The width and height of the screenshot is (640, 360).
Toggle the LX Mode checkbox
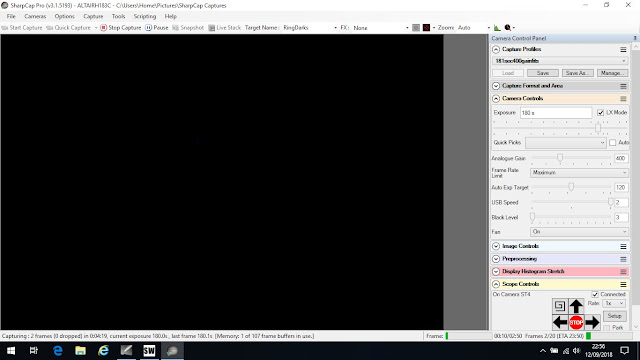point(600,113)
